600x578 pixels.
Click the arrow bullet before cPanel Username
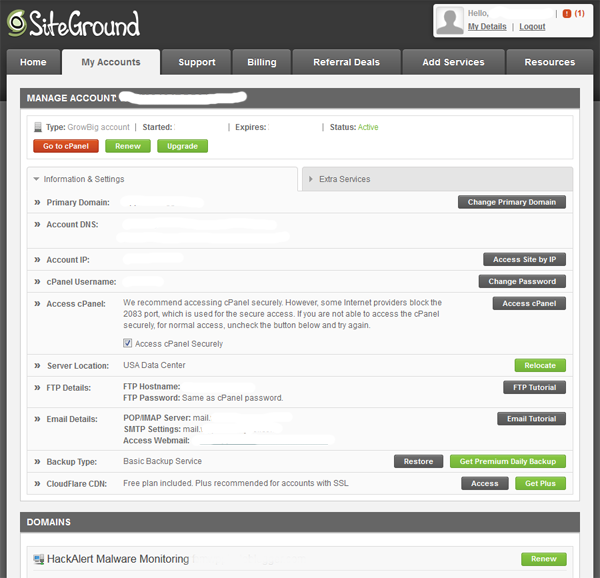click(x=37, y=282)
